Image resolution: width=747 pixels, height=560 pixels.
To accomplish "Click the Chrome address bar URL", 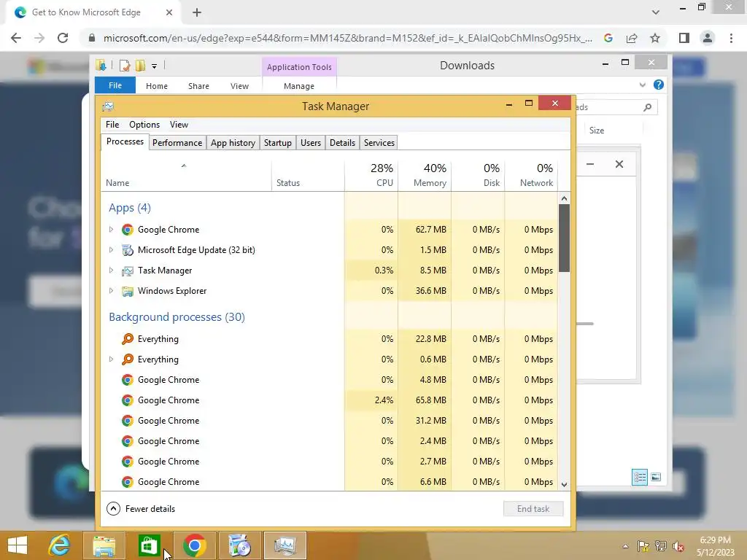I will pos(348,38).
